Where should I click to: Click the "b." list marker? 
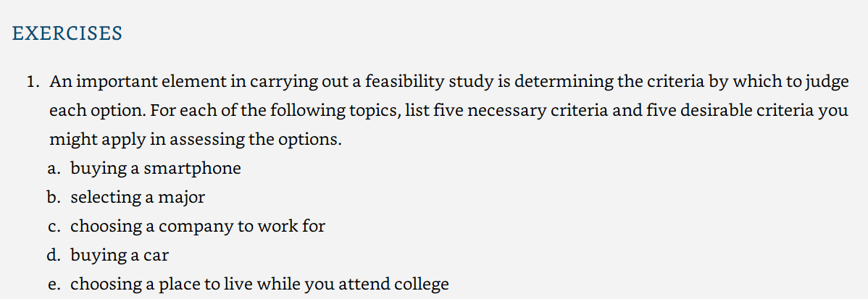pos(54,198)
